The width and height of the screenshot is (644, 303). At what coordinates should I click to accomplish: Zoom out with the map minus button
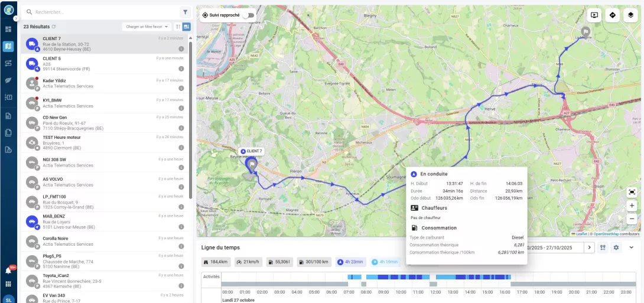click(632, 219)
